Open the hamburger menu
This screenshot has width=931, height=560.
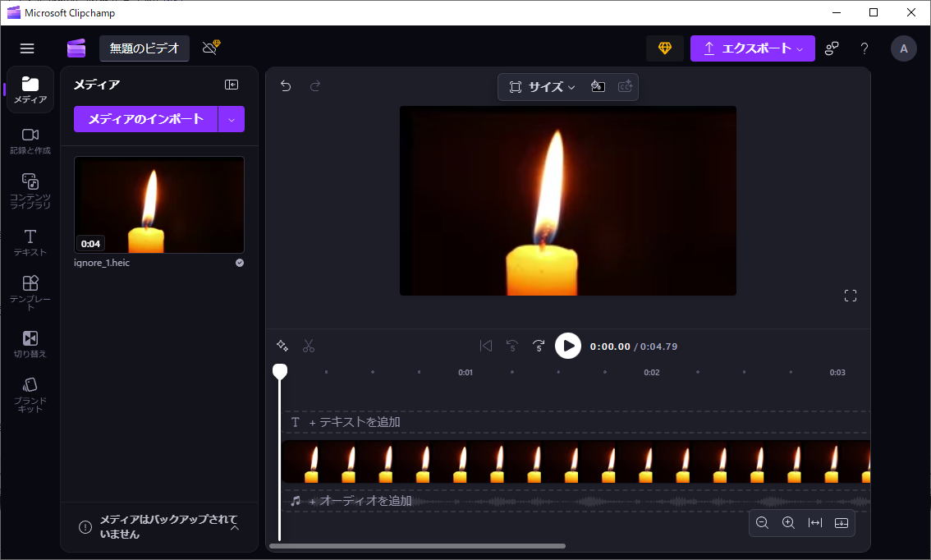(x=27, y=48)
